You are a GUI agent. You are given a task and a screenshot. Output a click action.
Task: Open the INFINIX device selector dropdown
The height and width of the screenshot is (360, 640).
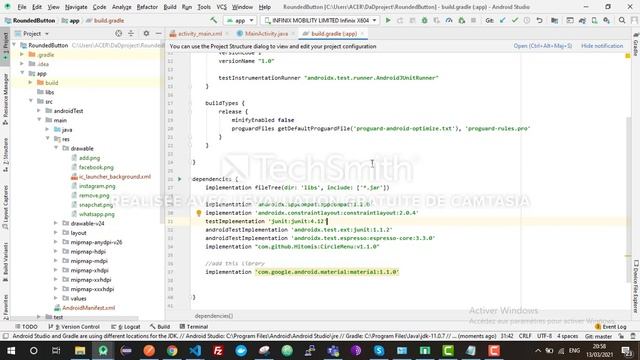pyautogui.click(x=320, y=20)
